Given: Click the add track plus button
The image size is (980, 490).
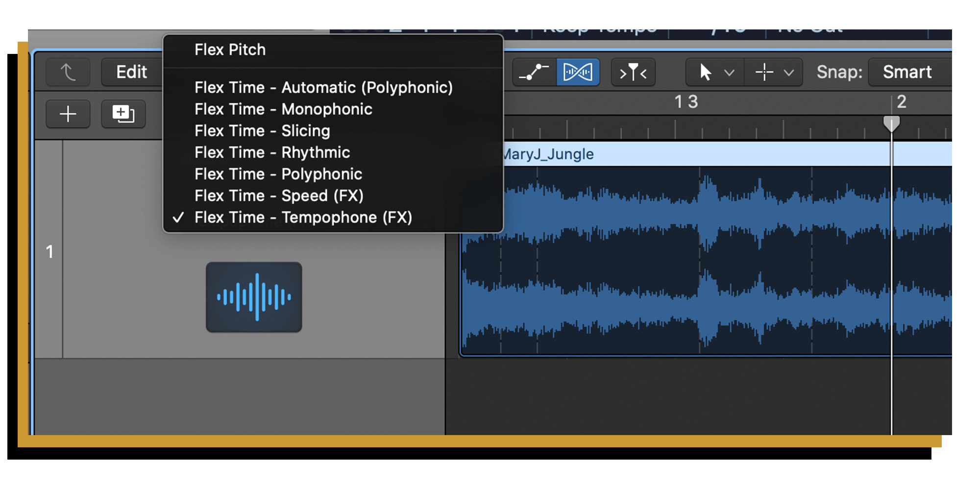Looking at the screenshot, I should pos(68,114).
